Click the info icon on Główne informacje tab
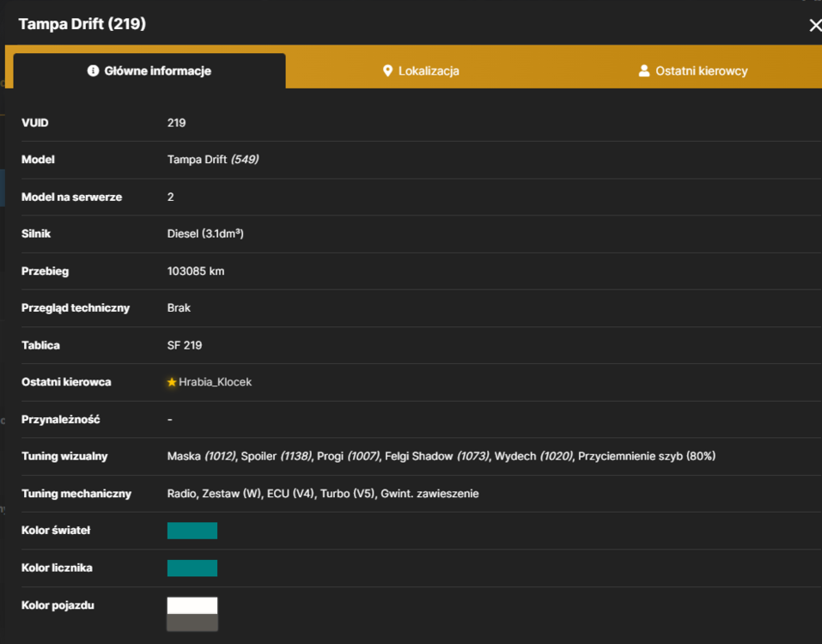The height and width of the screenshot is (644, 822). tap(93, 70)
